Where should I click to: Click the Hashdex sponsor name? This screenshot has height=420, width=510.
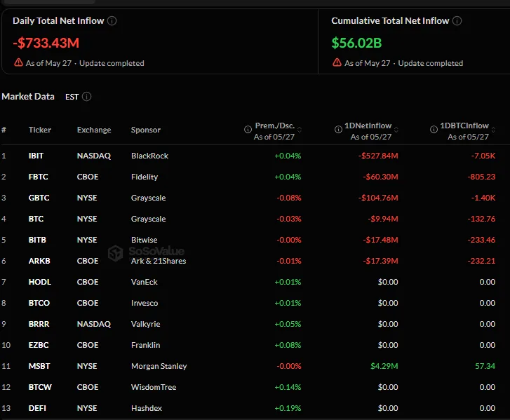click(x=147, y=408)
